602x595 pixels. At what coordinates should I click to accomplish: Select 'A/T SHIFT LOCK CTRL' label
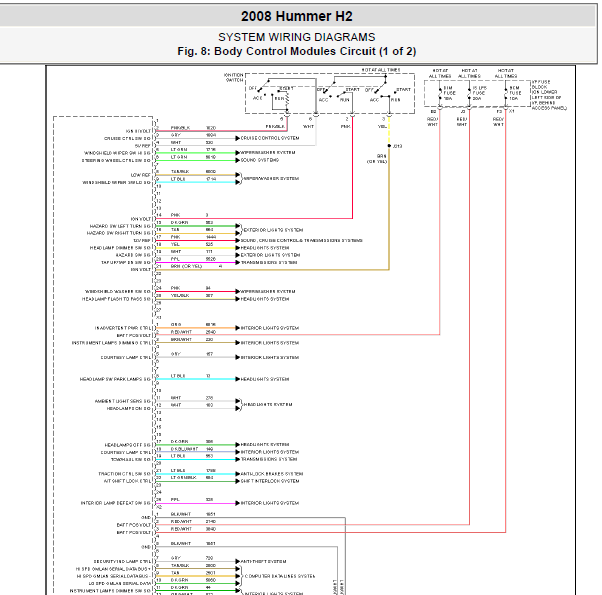pyautogui.click(x=127, y=481)
